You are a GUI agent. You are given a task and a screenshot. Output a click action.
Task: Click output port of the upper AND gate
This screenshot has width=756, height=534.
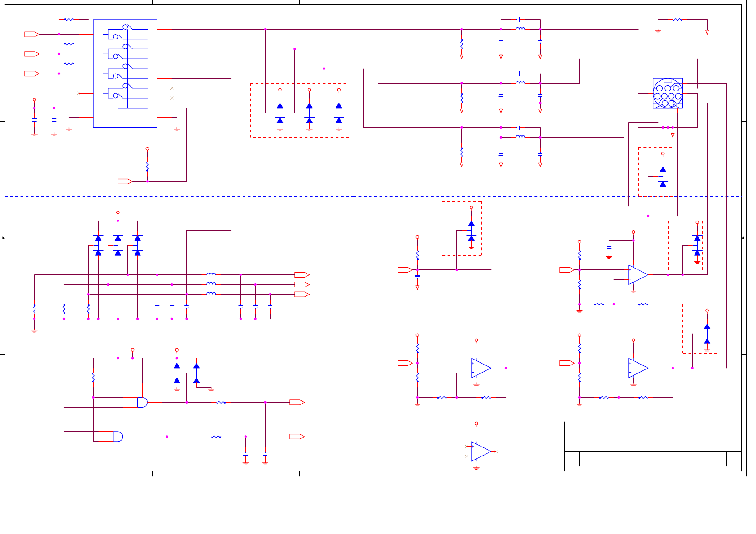[x=297, y=402]
